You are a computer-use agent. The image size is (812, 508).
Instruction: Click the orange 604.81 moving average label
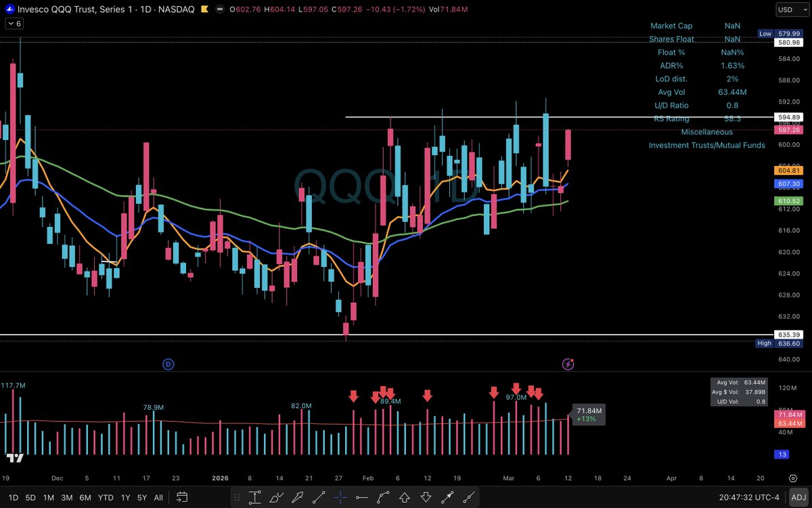tap(790, 171)
